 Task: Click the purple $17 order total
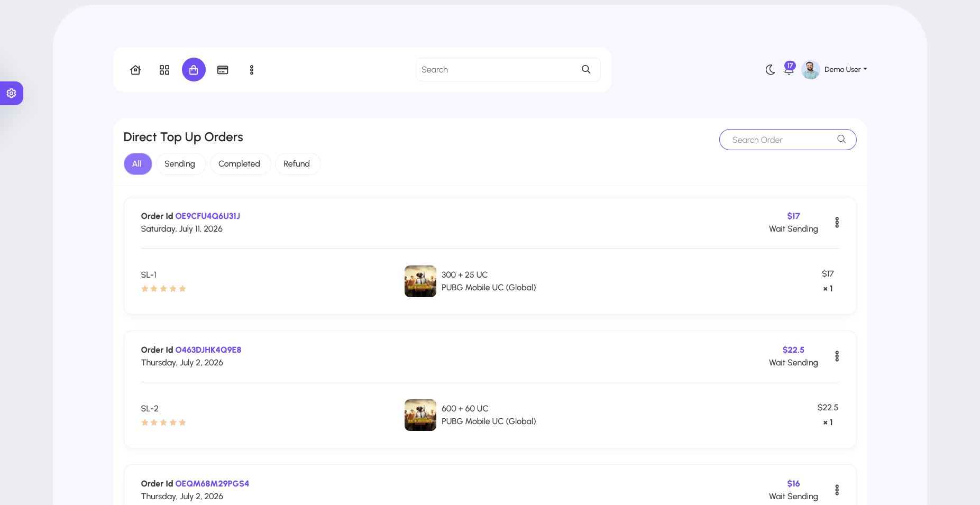click(x=793, y=216)
